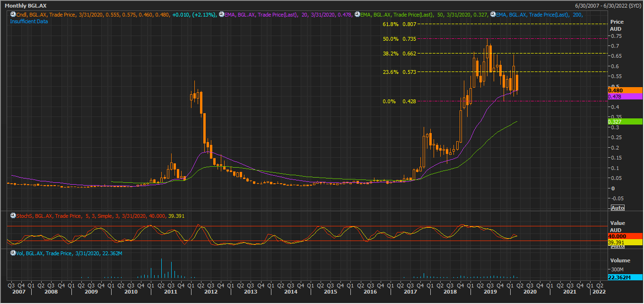This screenshot has height=304, width=644.
Task: Click the 6/30/2007 - 6/30/2022 date range
Action: point(607,5)
